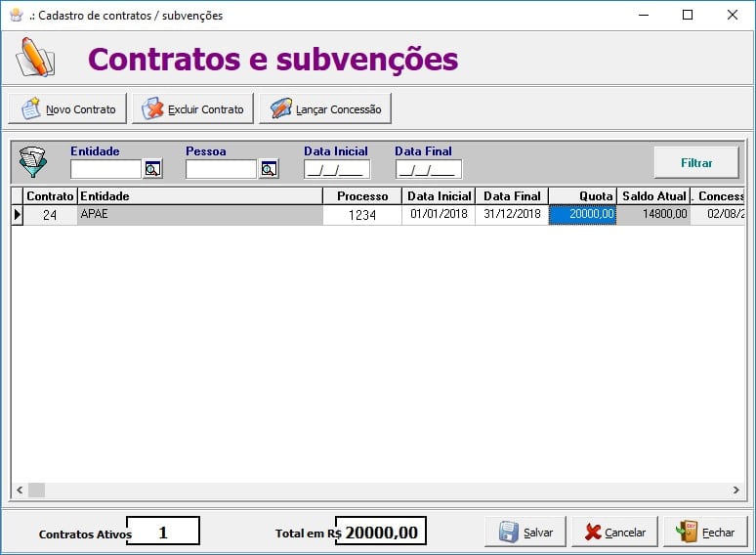
Task: Click the Pessoa search lookup icon
Action: tap(269, 169)
